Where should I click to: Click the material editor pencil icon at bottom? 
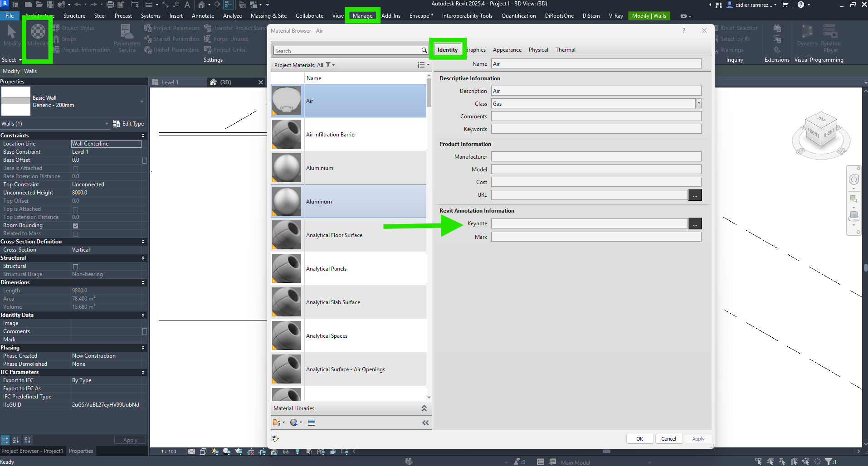click(x=275, y=438)
